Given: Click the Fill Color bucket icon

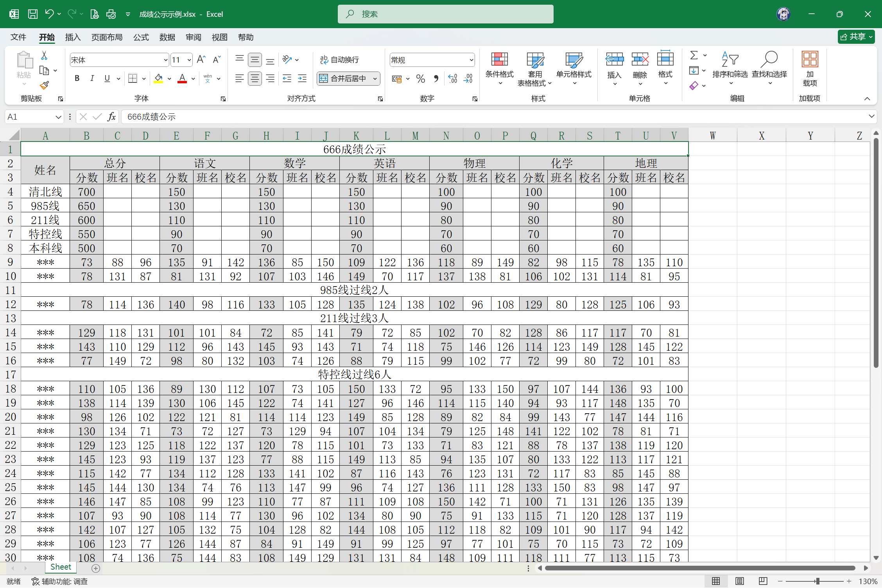Looking at the screenshot, I should [x=158, y=79].
